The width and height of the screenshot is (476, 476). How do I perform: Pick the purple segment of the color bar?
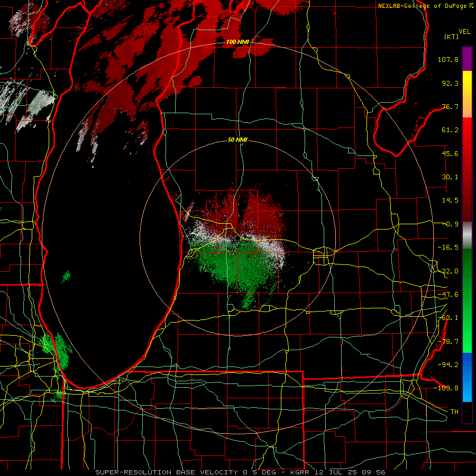(x=467, y=59)
